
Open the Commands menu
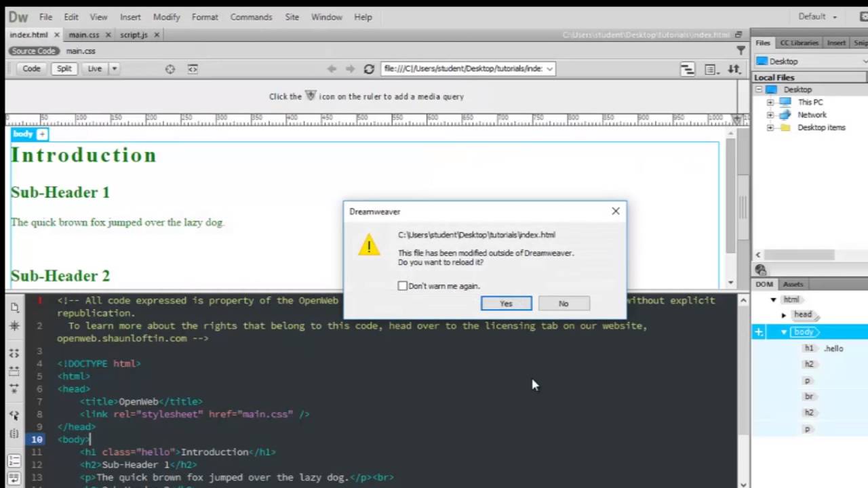click(251, 17)
